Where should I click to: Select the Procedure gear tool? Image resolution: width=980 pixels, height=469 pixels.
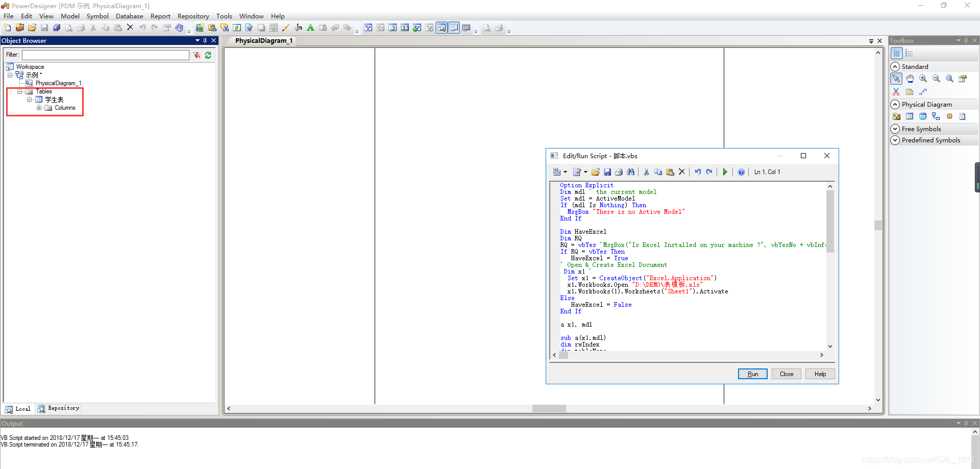pyautogui.click(x=949, y=116)
